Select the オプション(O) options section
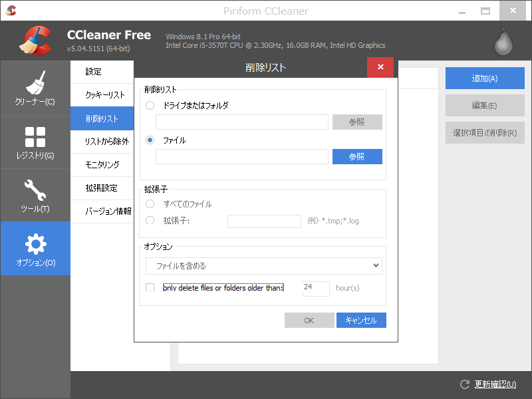532x399 pixels. 35,248
